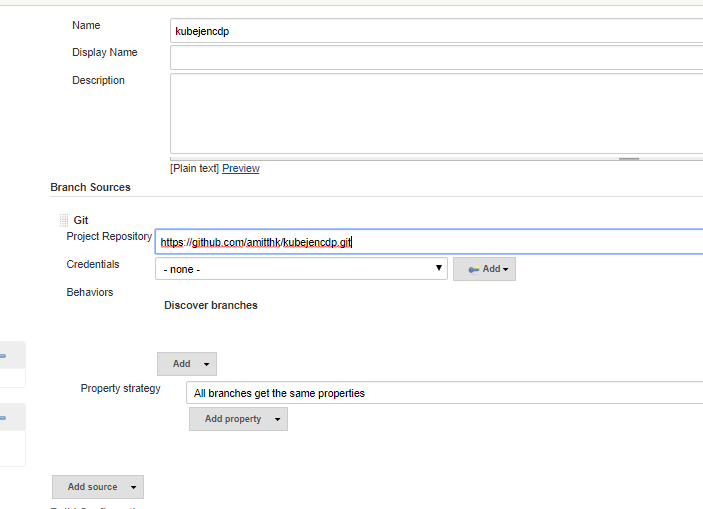
Task: Open the Preview link under Description
Action: [x=241, y=168]
